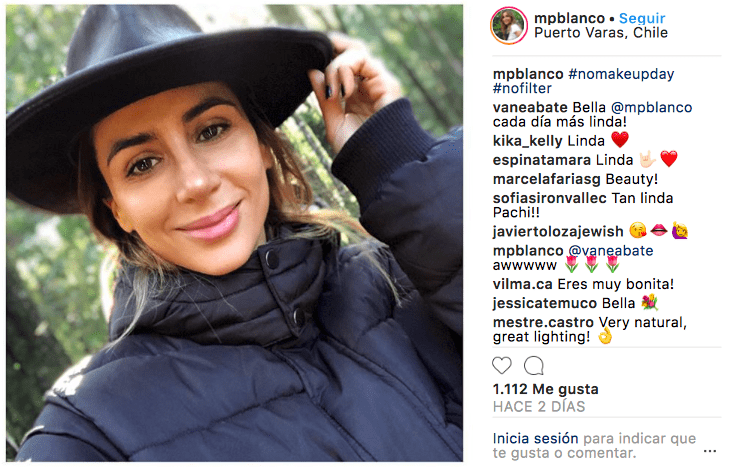
Task: Open kika_kelly's profile
Action: coord(527,141)
